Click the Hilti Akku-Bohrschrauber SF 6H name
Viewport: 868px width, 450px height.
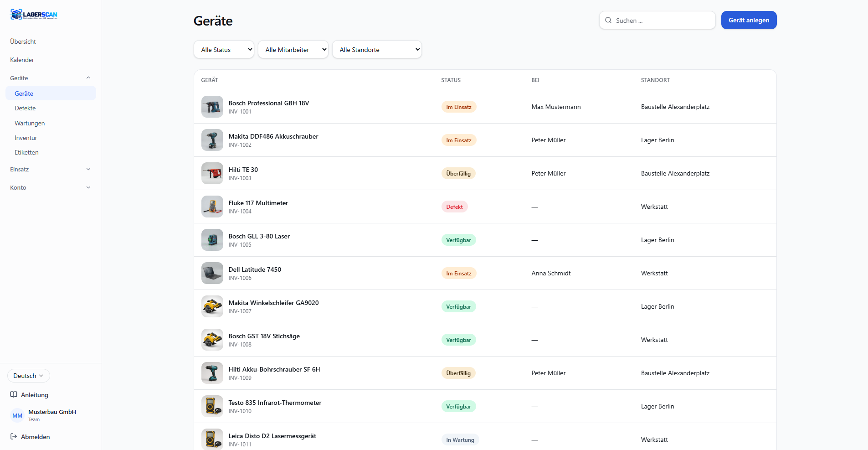(274, 369)
